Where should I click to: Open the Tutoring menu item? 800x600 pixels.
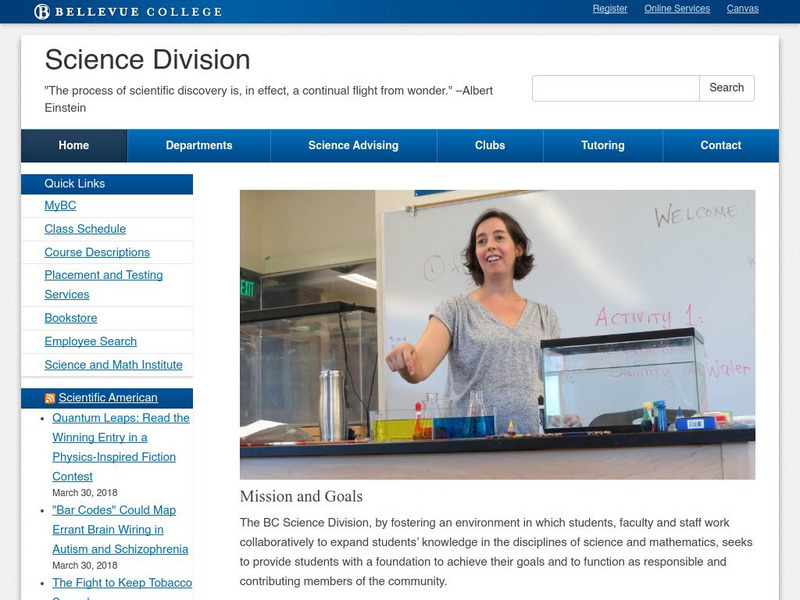603,145
